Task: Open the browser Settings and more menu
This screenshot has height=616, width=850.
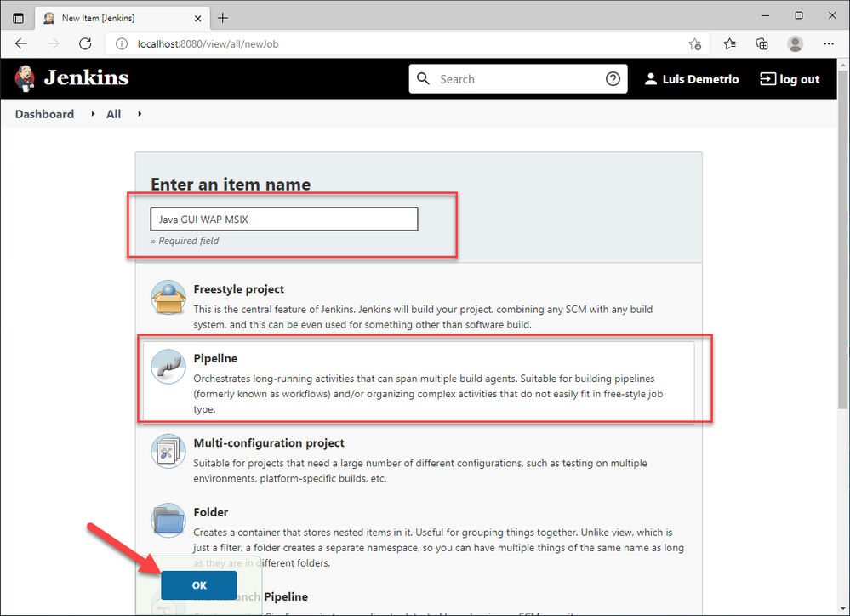Action: (x=829, y=44)
